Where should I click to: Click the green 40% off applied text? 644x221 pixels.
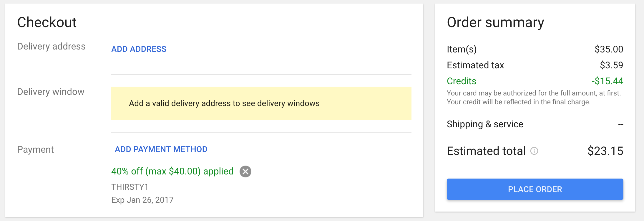click(172, 171)
